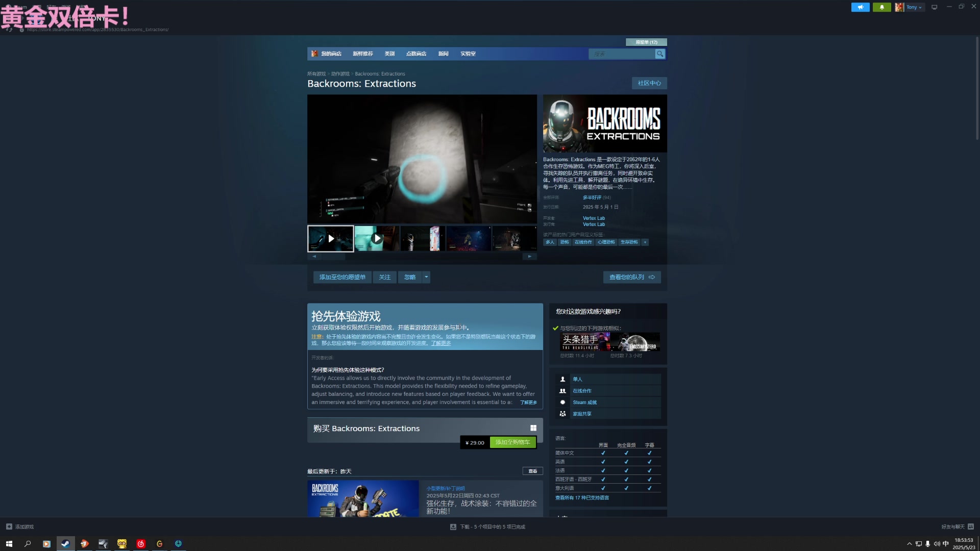
Task: Select the 在线合作 online co-op feature row
Action: coord(608,391)
